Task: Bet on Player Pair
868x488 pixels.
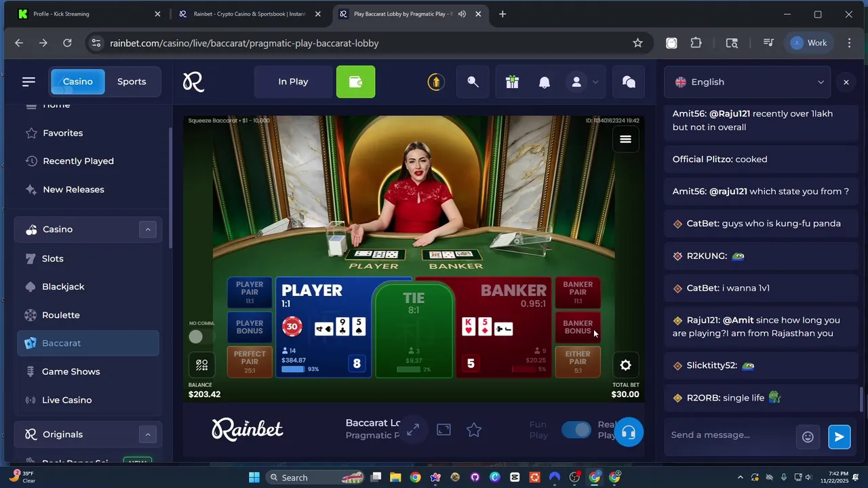Action: [x=250, y=293]
